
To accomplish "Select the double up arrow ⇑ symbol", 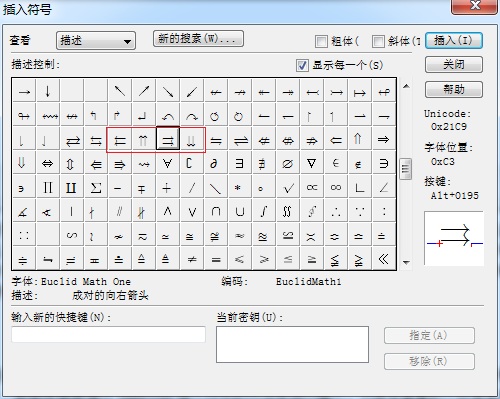I will click(x=360, y=138).
